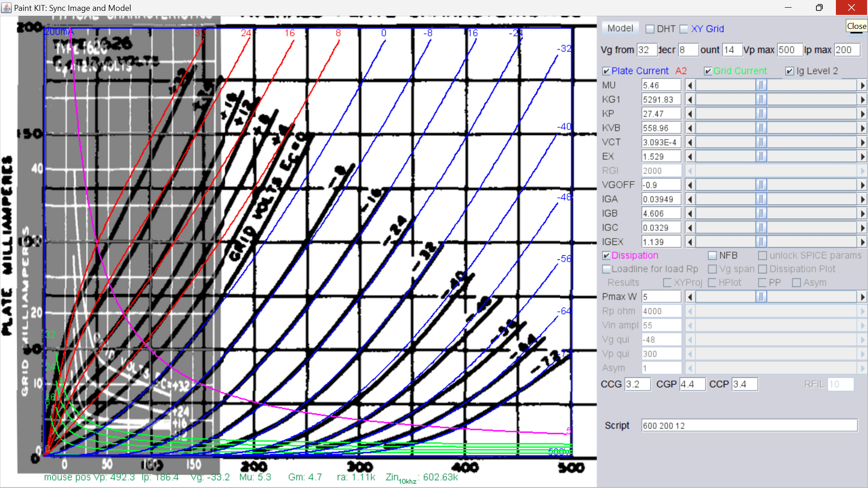Select the Pmax W value field
This screenshot has height=488, width=868.
(x=661, y=297)
